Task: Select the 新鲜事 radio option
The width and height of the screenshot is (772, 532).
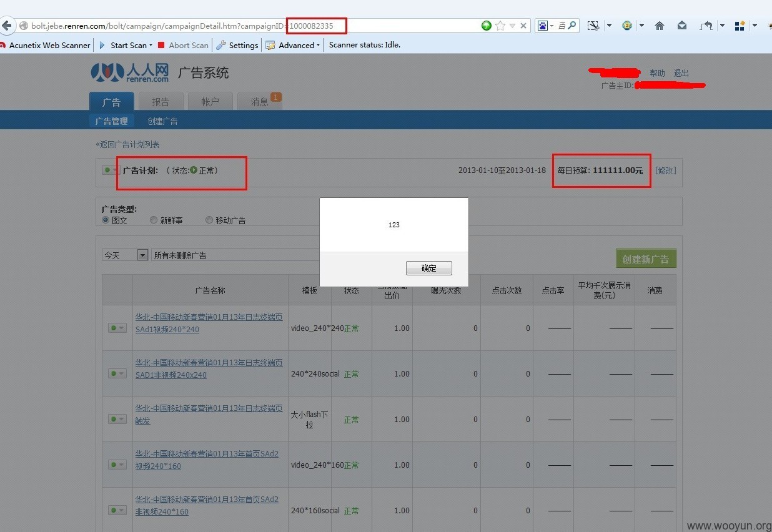Action: pos(154,220)
